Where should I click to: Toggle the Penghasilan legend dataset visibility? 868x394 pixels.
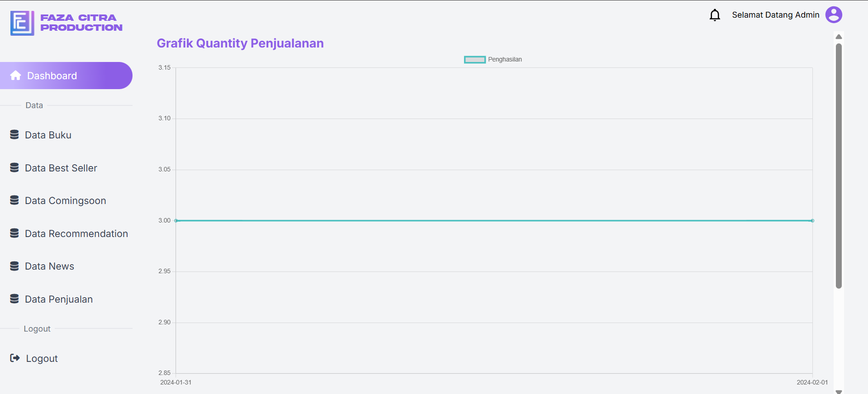493,59
